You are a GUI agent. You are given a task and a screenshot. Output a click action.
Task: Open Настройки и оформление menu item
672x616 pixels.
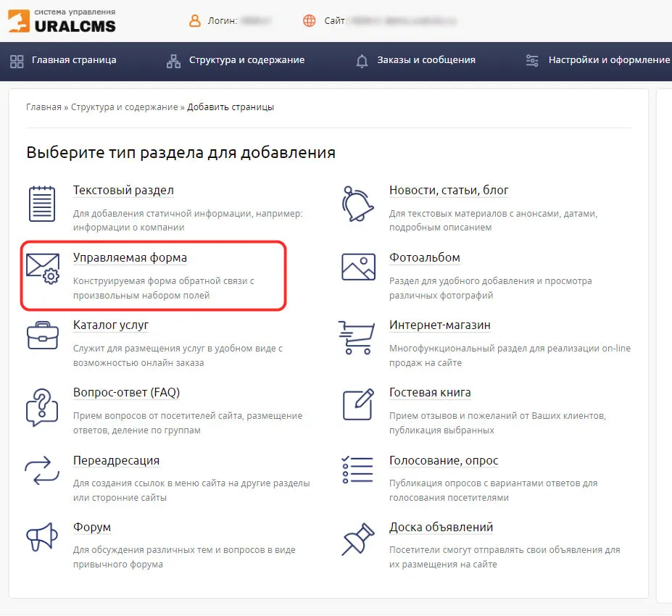click(598, 60)
